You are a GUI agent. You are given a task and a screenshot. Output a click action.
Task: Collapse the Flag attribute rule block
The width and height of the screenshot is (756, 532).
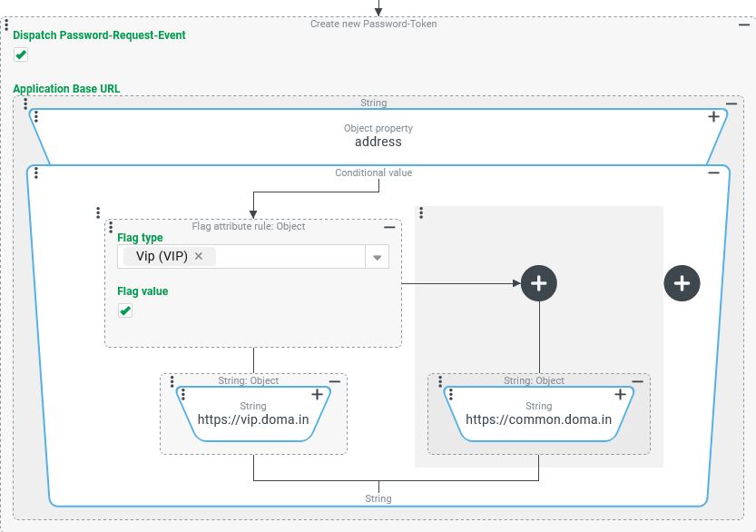(389, 227)
